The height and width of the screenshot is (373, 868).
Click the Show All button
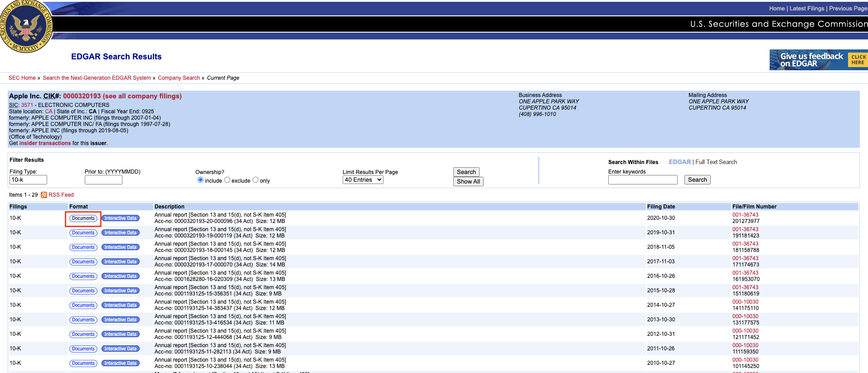[x=468, y=182]
